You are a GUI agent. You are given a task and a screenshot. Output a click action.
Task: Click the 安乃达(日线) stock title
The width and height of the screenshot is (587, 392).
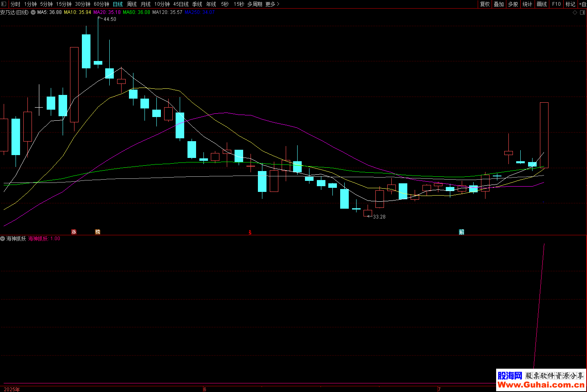(x=14, y=12)
